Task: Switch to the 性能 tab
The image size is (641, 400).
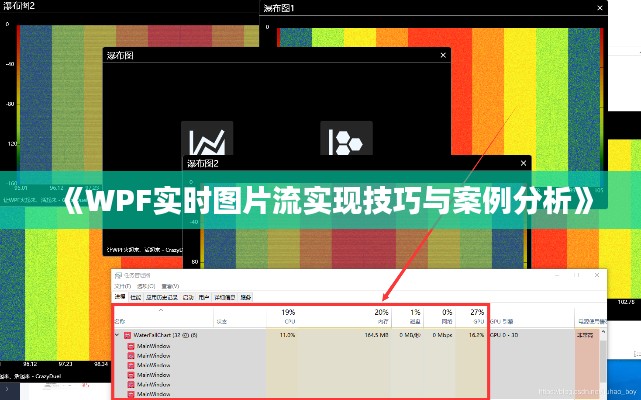Action: pyautogui.click(x=136, y=297)
